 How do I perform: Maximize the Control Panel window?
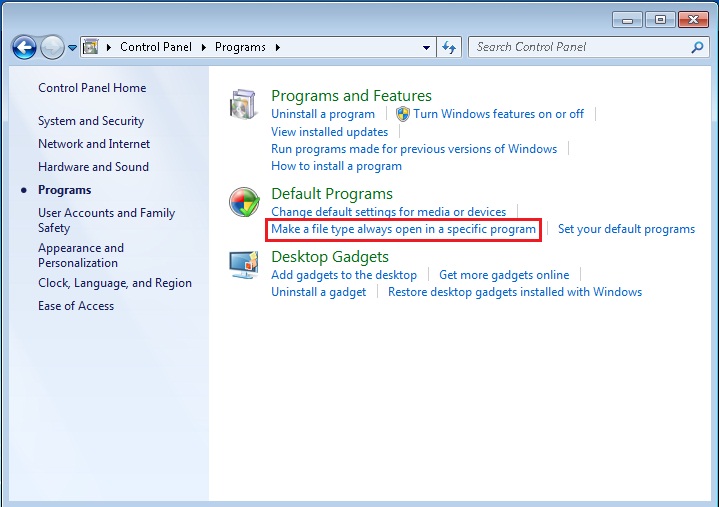coord(660,20)
